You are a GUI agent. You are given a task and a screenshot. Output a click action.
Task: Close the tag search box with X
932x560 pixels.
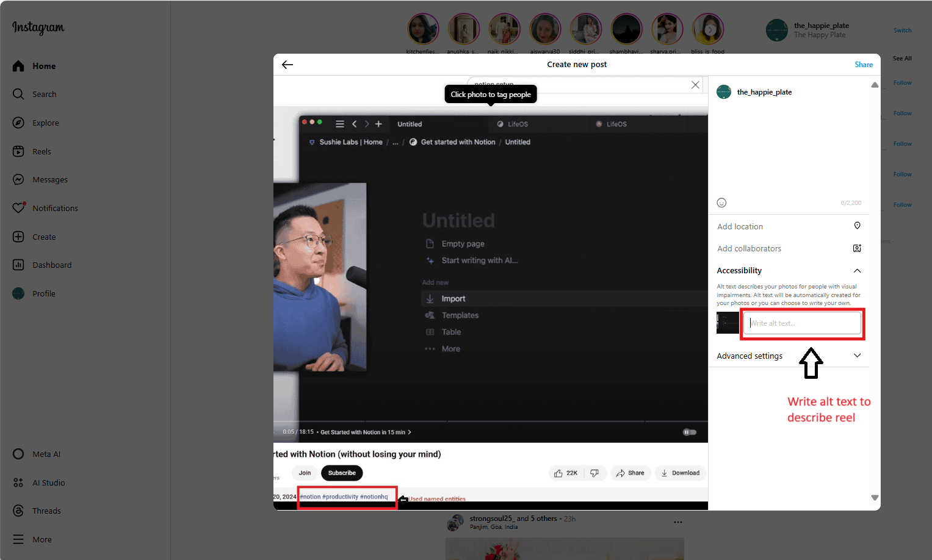695,85
